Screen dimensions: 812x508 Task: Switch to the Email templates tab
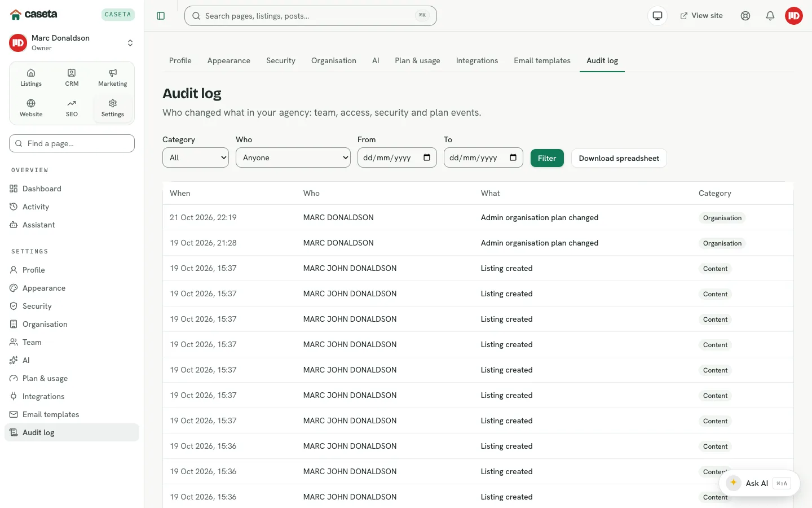click(542, 60)
